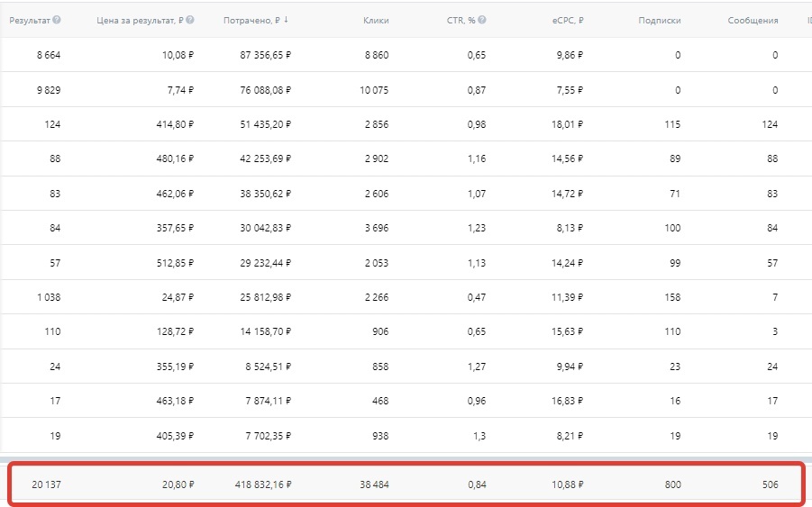Open the help icon next to Результат
Image resolution: width=812 pixels, height=507 pixels.
point(57,20)
